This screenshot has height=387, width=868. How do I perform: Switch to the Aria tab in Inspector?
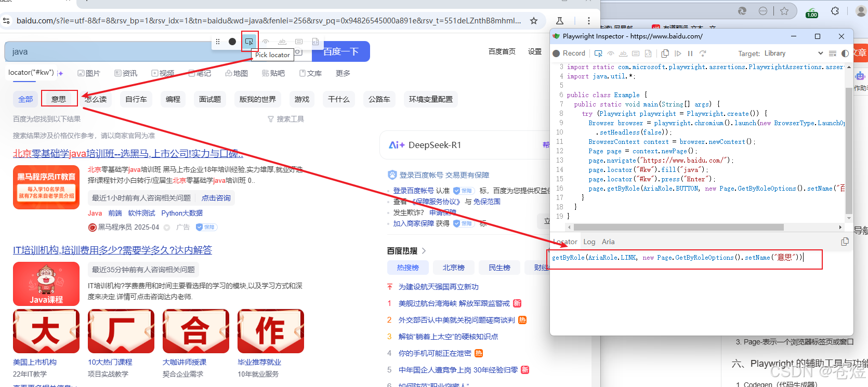click(x=608, y=242)
